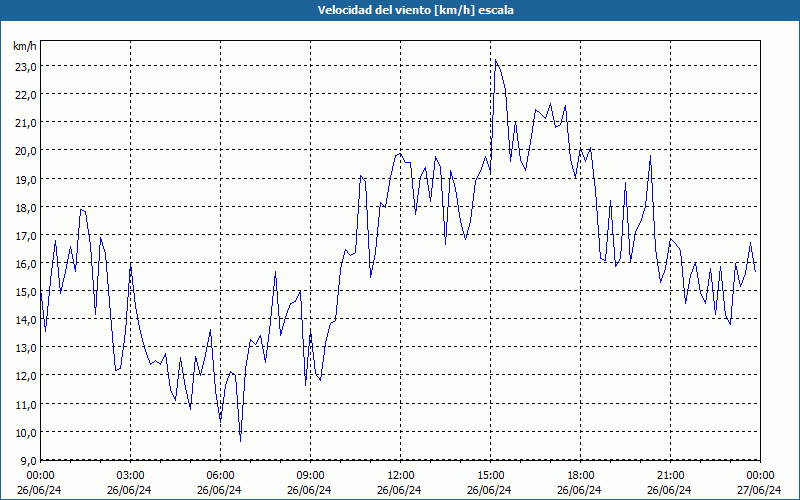
Task: Click the highest wind speed peak on the line
Action: [x=495, y=60]
